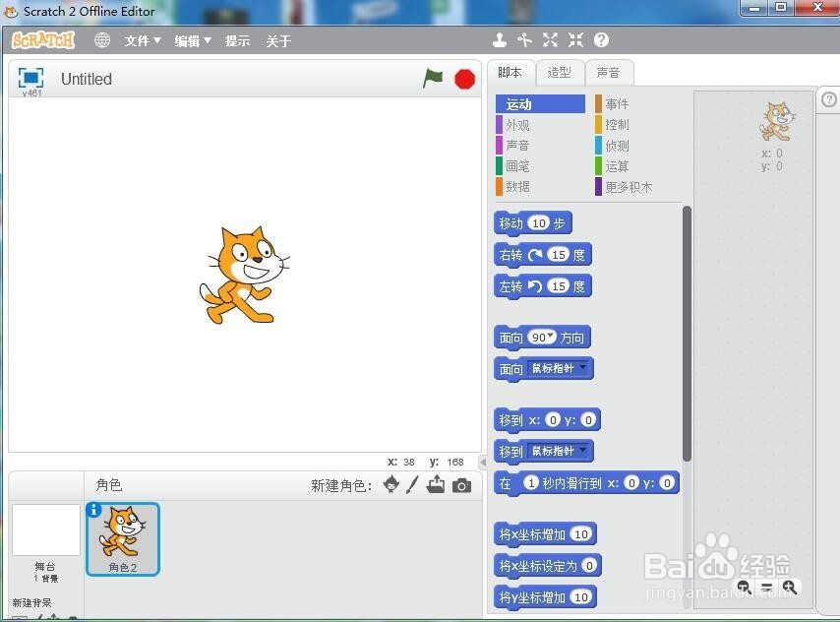This screenshot has width=840, height=622.
Task: Open 鼠标指针 dropdown in 移到 block
Action: (560, 451)
